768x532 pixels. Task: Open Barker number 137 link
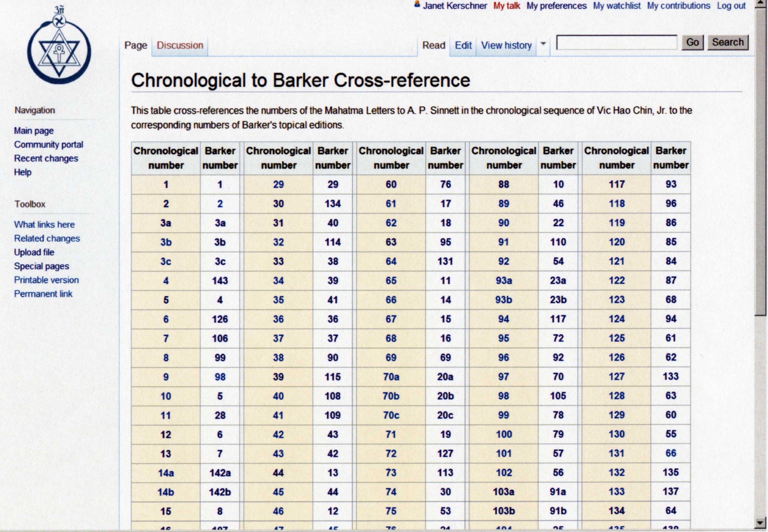[x=671, y=492]
